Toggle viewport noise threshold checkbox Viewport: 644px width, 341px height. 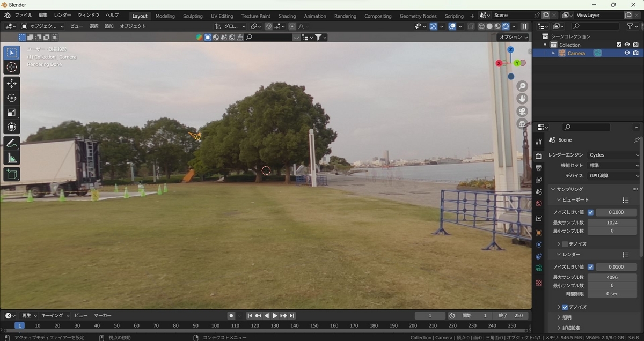pos(591,212)
